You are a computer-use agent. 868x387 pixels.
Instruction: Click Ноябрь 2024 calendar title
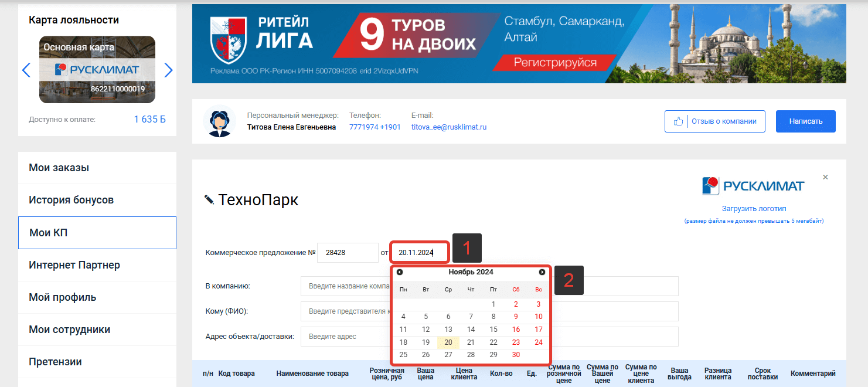click(x=471, y=272)
